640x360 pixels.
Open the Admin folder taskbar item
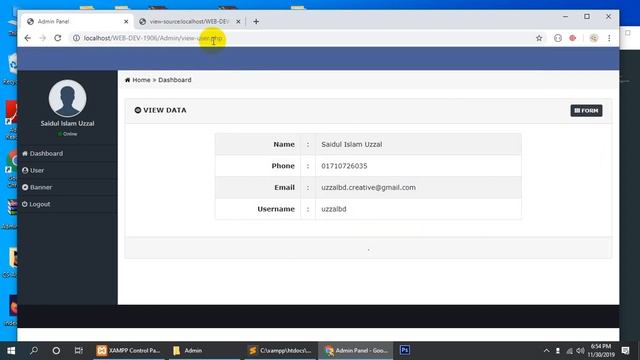tap(204, 351)
